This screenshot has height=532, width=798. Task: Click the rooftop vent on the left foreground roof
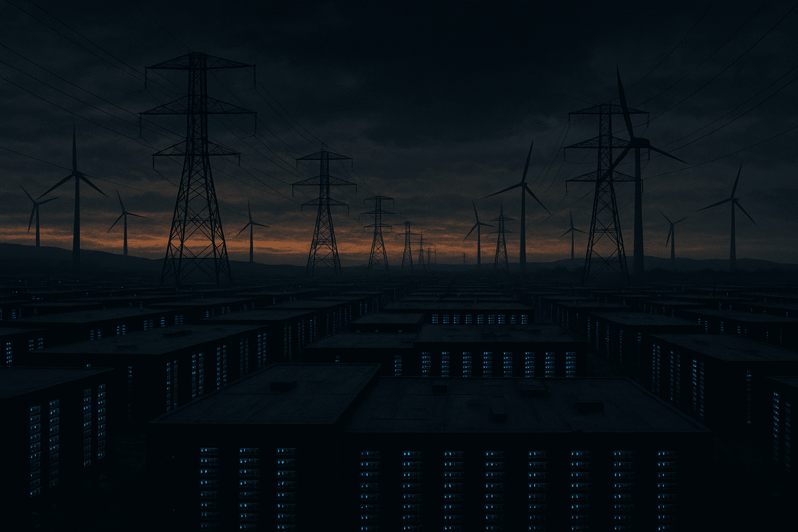coord(283,385)
